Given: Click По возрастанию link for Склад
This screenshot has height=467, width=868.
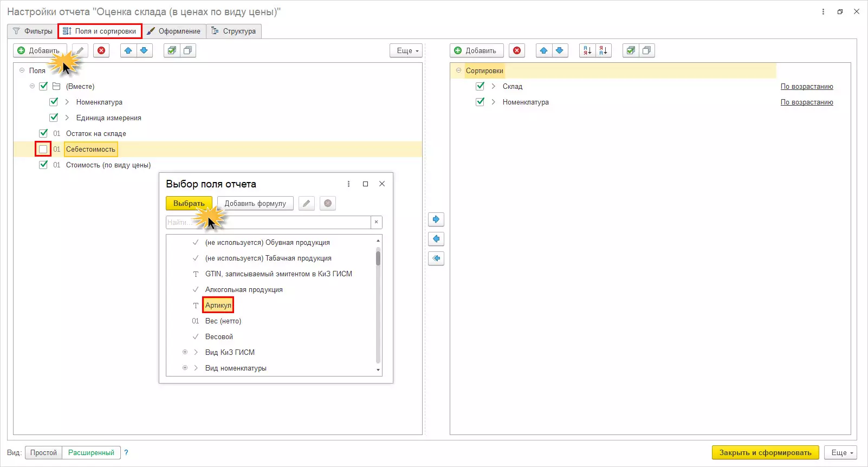Looking at the screenshot, I should [x=807, y=87].
